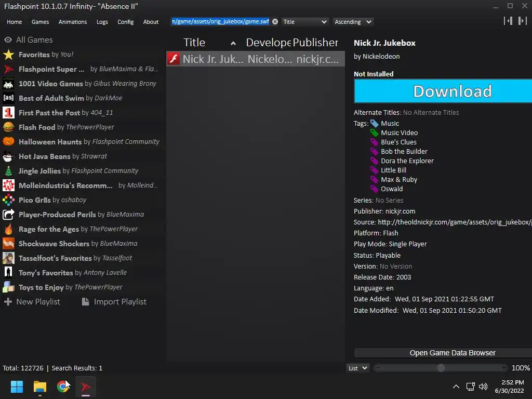Open the Home tab
The image size is (532, 399).
(14, 22)
